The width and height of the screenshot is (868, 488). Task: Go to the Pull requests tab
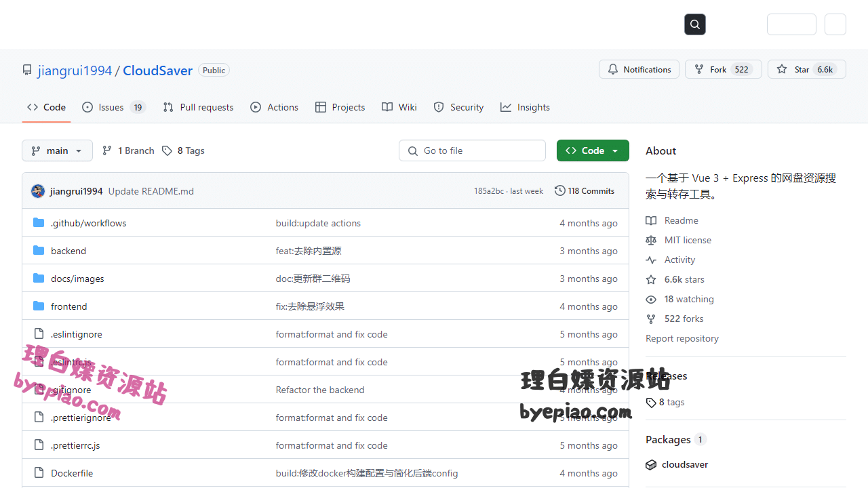[x=198, y=107]
